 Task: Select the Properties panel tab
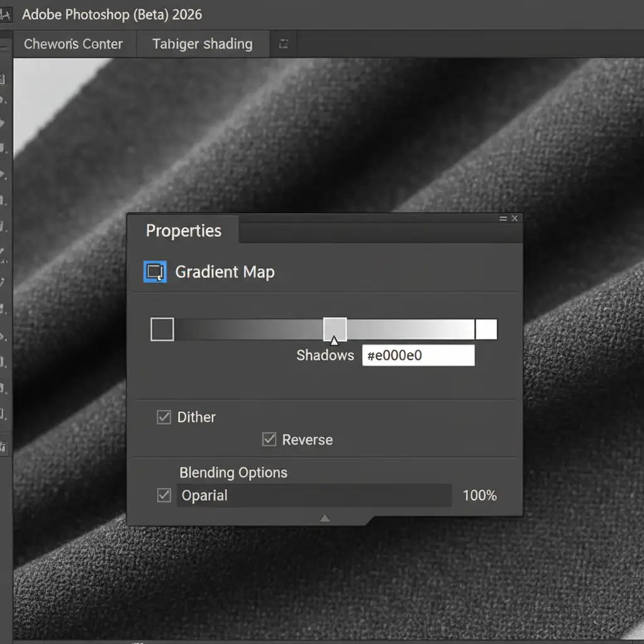click(184, 231)
